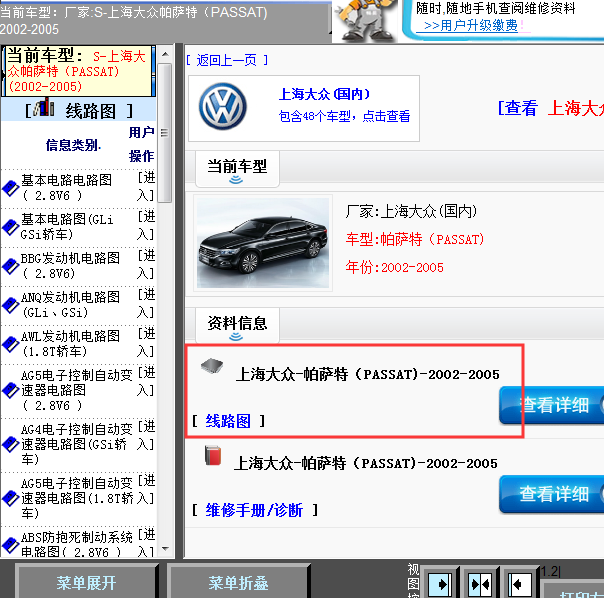Image resolution: width=604 pixels, height=598 pixels.
Task: Click book icon beside 基本电路图(GLi GSi轿车)
Action: coord(11,227)
